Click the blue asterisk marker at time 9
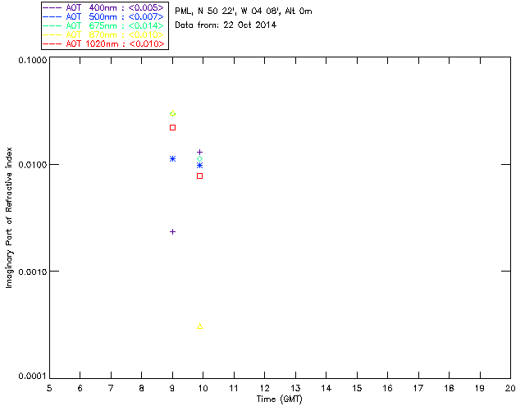Viewport: 525px width, 420px height. pyautogui.click(x=172, y=159)
